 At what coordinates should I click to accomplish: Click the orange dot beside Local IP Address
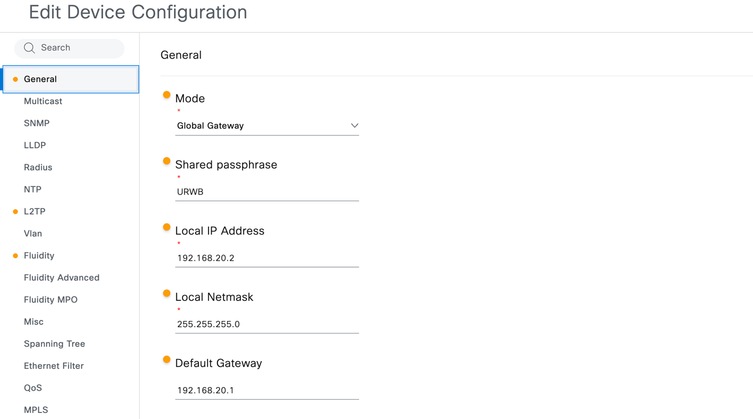[x=167, y=227]
